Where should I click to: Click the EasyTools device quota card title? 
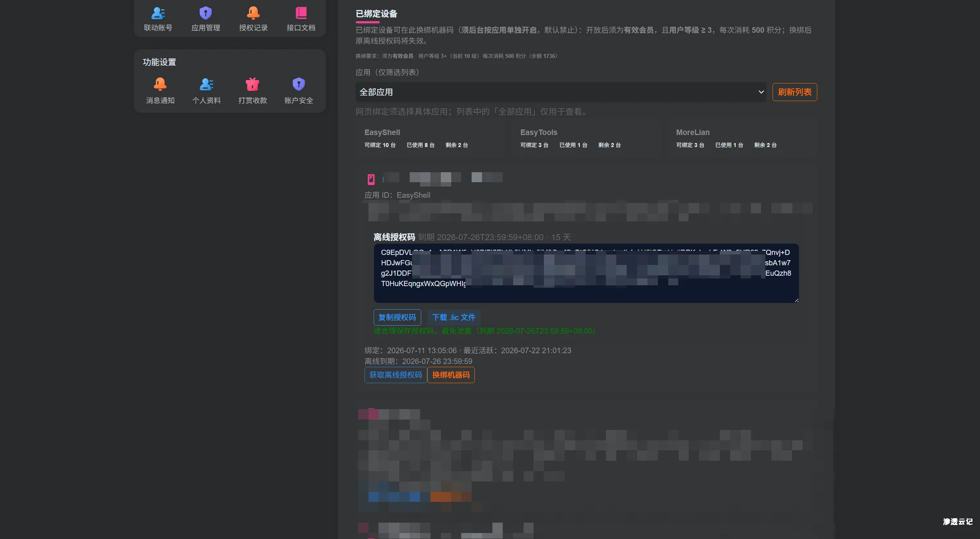click(538, 132)
